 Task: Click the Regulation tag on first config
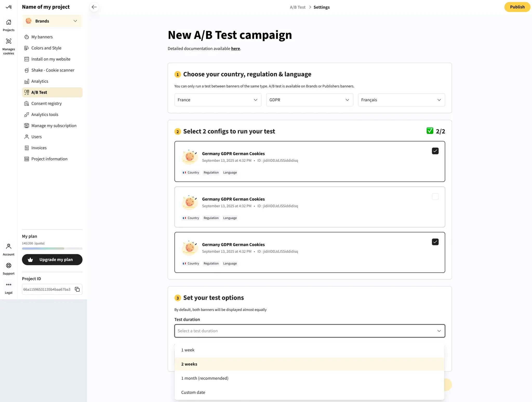tap(211, 173)
